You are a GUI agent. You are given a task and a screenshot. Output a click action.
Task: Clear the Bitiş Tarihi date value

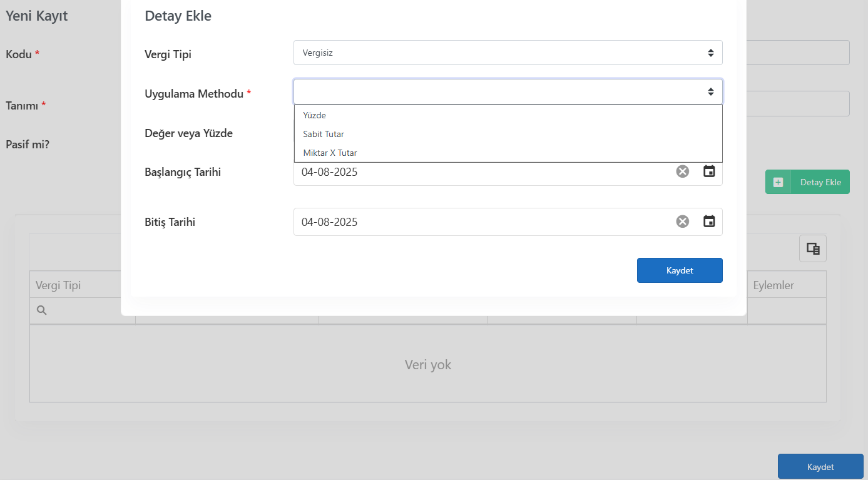point(682,222)
